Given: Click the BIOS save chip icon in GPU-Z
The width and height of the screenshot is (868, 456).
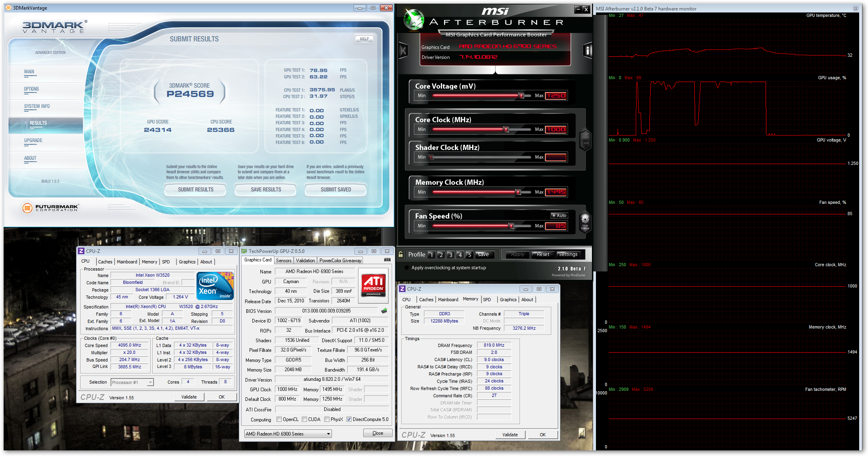Looking at the screenshot, I should coord(384,310).
